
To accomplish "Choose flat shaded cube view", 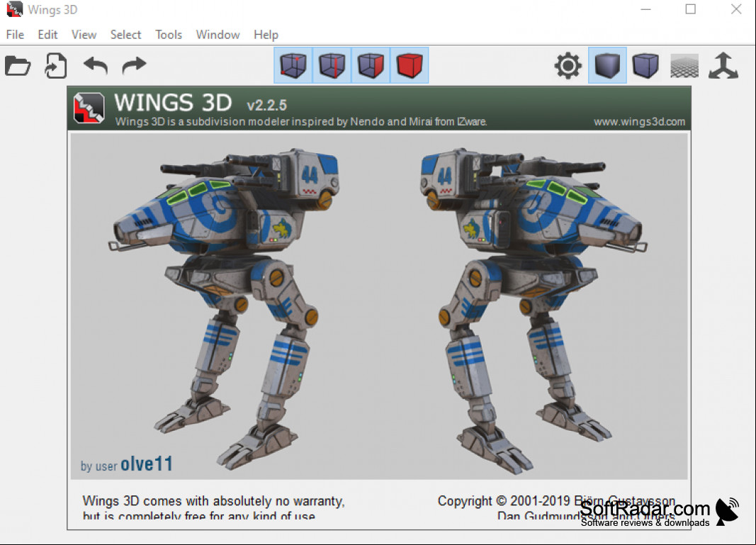I will (x=645, y=66).
